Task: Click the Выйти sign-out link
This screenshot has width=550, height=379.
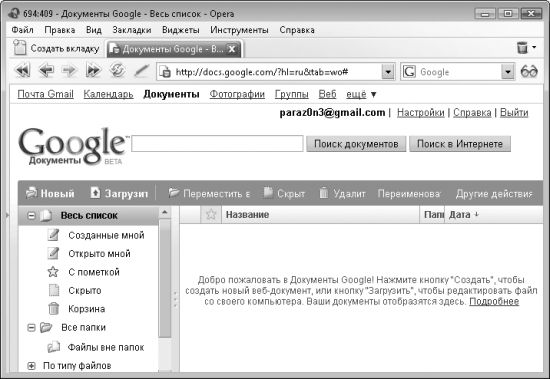Action: pyautogui.click(x=514, y=113)
